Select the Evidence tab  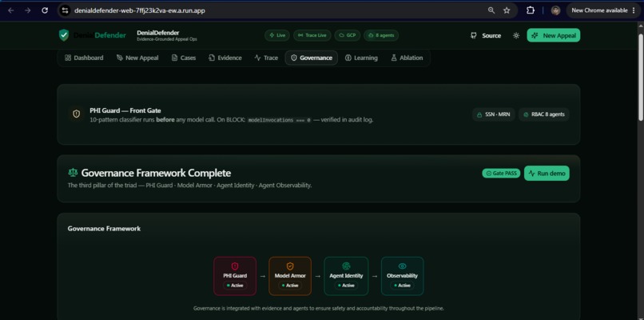pos(225,58)
